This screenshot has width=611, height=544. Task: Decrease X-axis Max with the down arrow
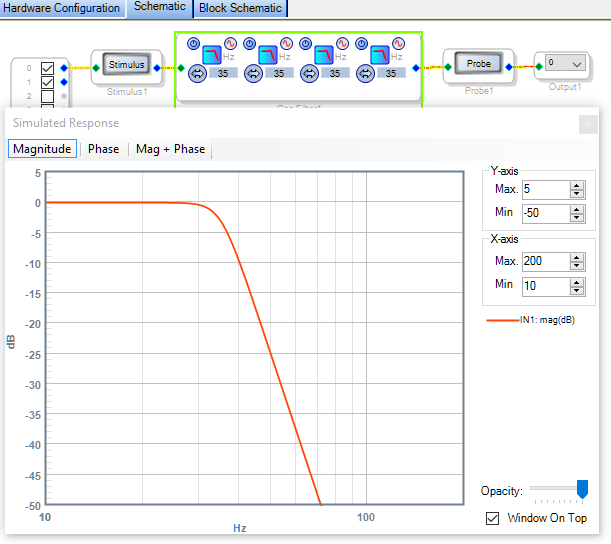[577, 266]
